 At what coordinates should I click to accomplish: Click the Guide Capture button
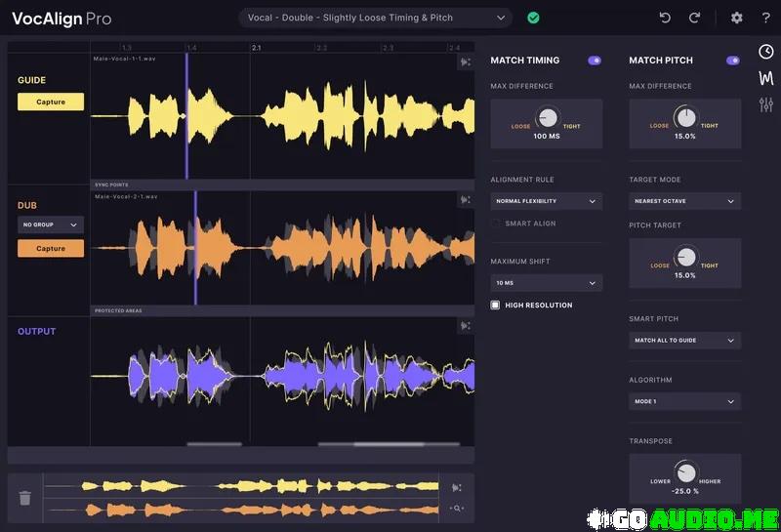pyautogui.click(x=51, y=102)
